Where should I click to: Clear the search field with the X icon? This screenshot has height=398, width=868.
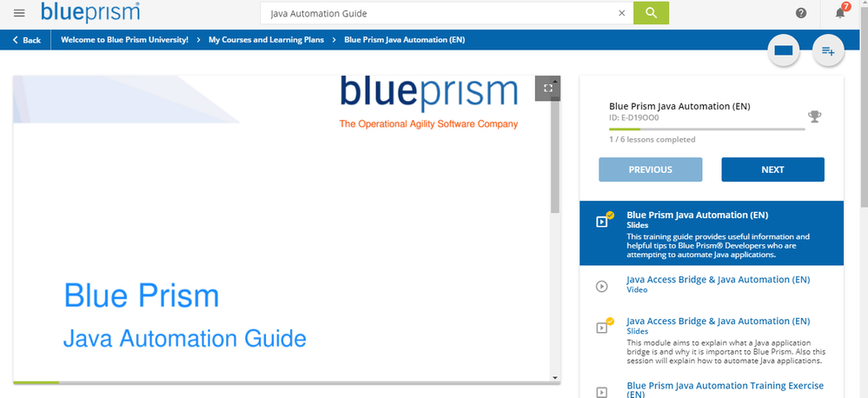pos(621,13)
